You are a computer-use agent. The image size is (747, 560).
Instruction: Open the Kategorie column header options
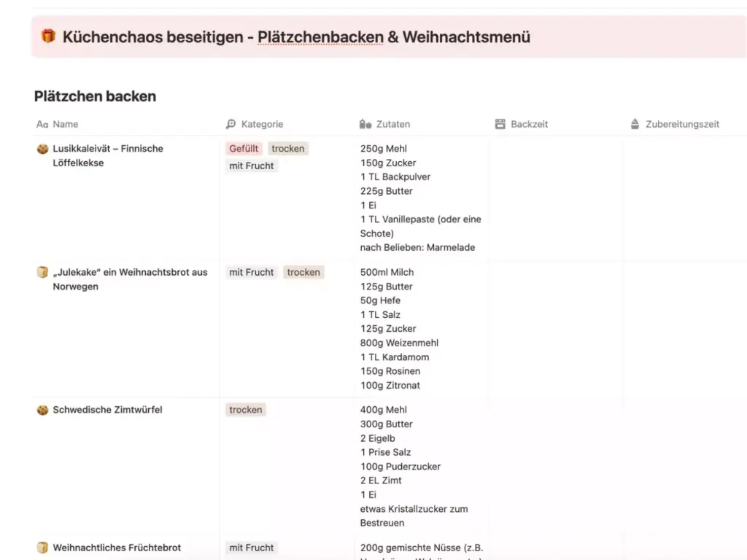coord(262,125)
